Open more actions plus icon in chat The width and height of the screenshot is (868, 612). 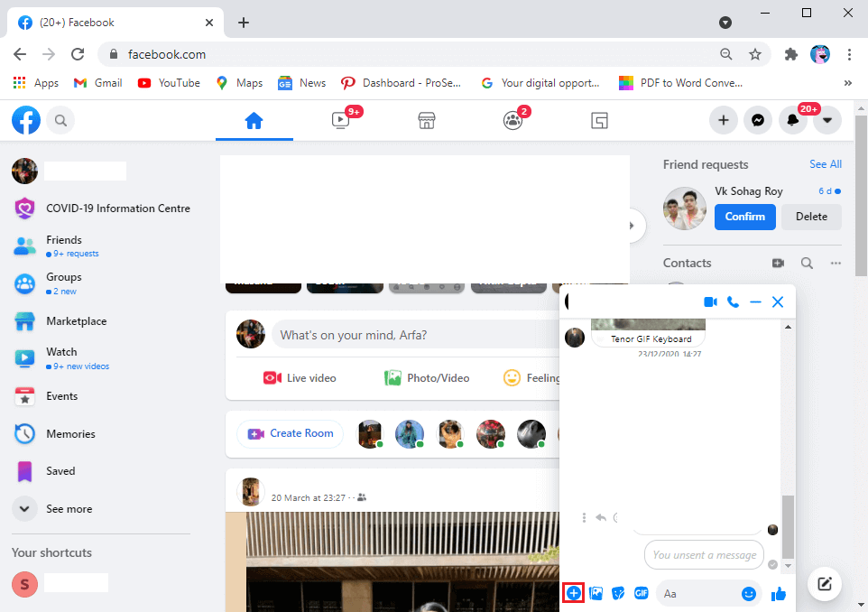coord(574,594)
